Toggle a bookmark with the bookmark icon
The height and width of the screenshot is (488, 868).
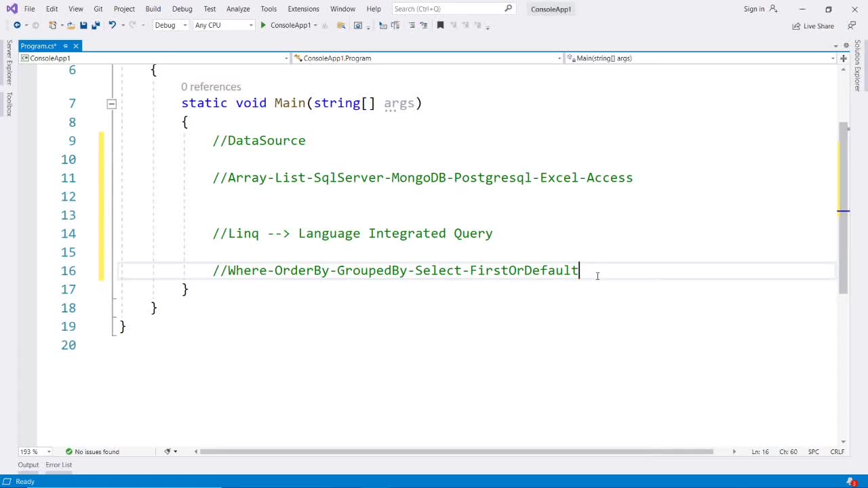coord(440,25)
